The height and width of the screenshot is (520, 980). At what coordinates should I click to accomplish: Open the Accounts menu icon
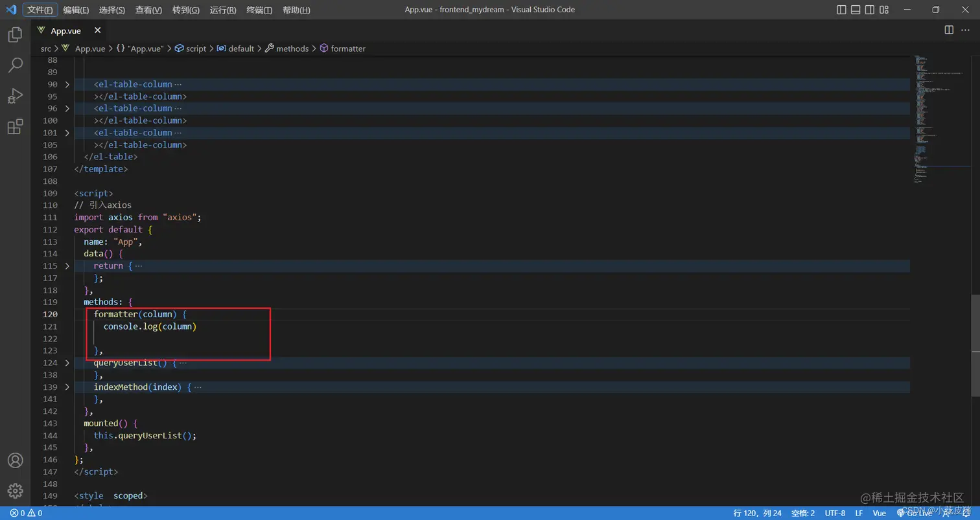click(x=15, y=460)
